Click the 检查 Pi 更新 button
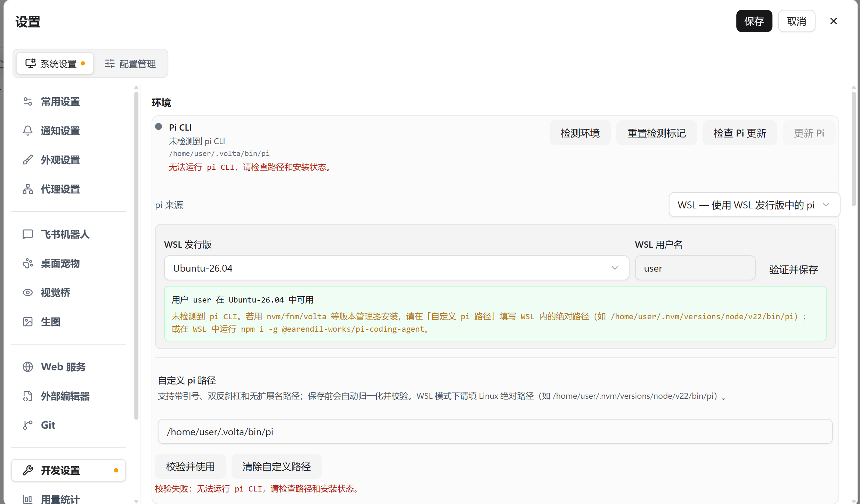 [740, 133]
